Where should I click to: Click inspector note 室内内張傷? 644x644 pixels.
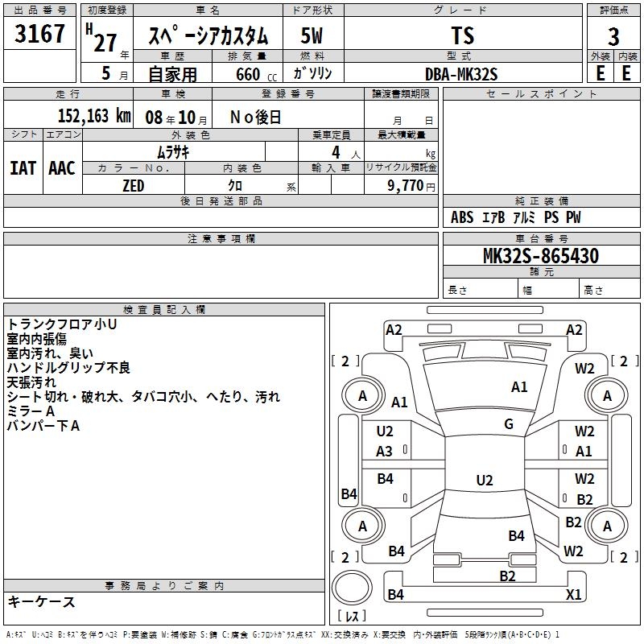(x=36, y=339)
